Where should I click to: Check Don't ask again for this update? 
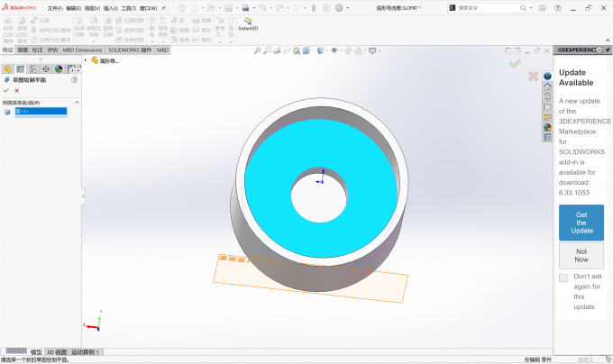click(x=563, y=278)
